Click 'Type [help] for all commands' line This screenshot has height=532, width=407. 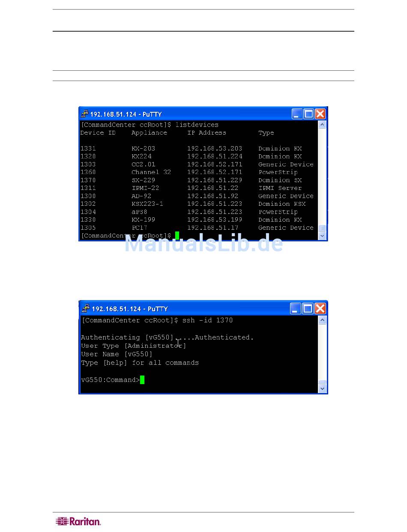(x=140, y=363)
